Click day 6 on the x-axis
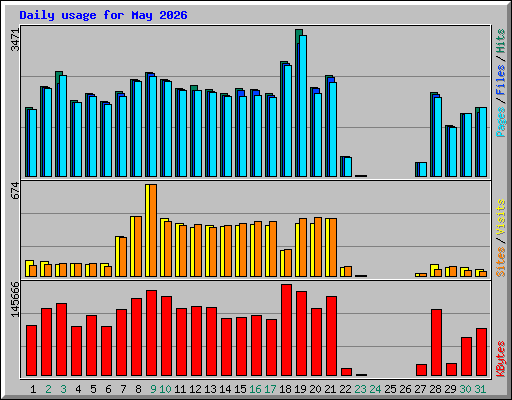The width and height of the screenshot is (512, 400). click(108, 389)
